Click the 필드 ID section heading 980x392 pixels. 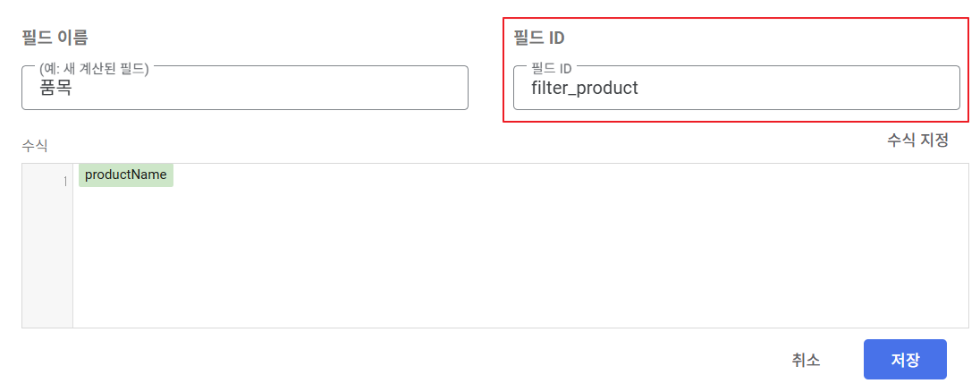point(539,38)
